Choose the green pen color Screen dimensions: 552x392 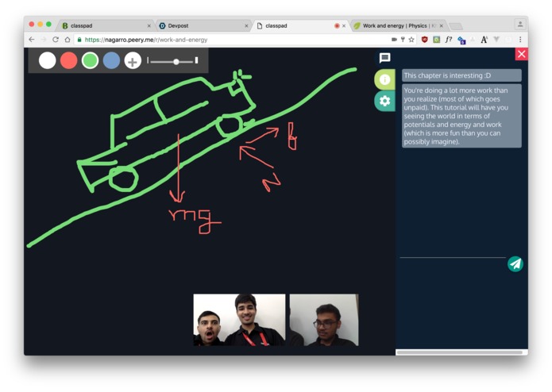coord(90,61)
